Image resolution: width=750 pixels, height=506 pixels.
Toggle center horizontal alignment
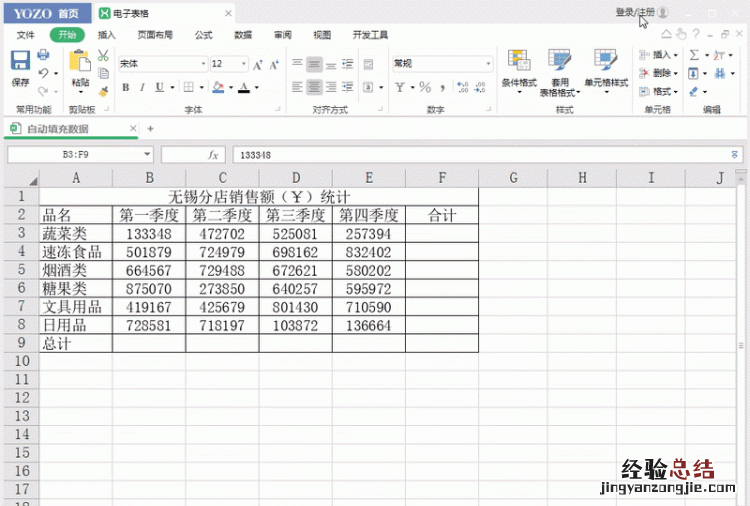pyautogui.click(x=315, y=87)
